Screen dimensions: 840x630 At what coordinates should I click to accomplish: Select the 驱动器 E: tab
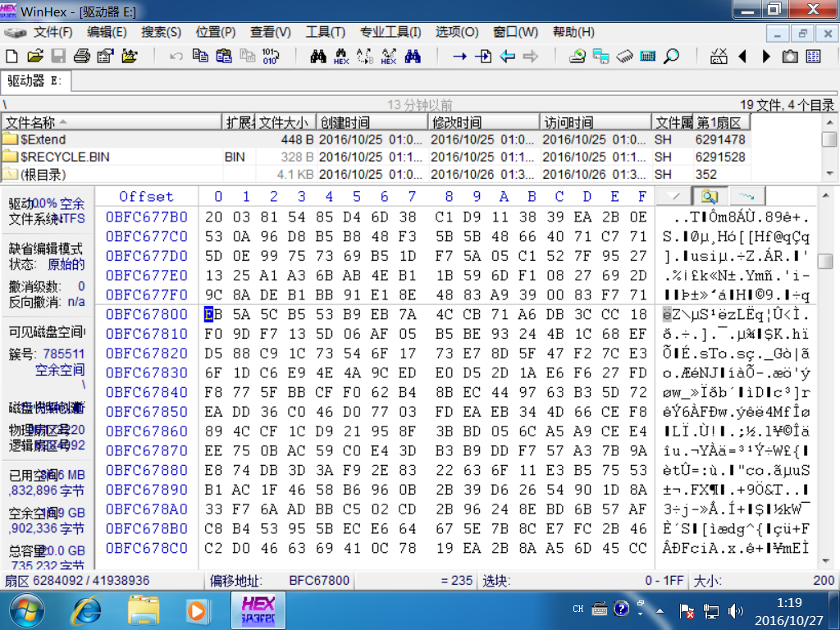(35, 81)
